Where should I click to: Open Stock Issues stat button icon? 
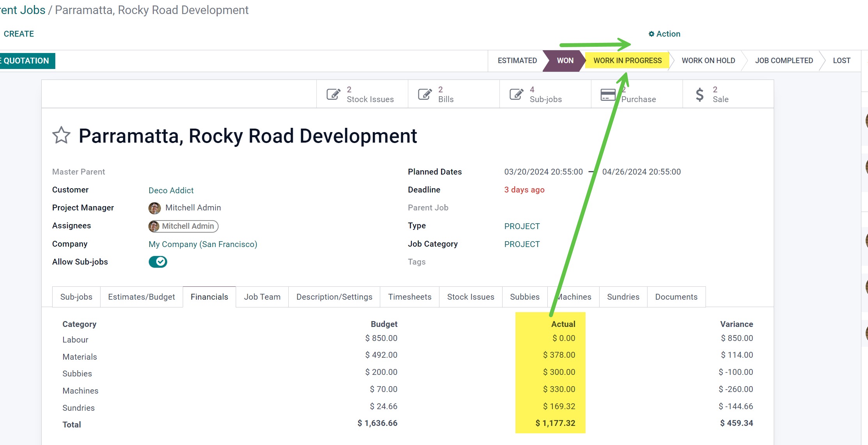point(333,94)
